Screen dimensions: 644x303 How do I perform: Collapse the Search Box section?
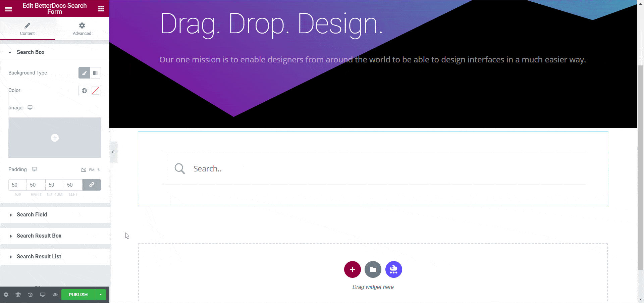coord(30,52)
